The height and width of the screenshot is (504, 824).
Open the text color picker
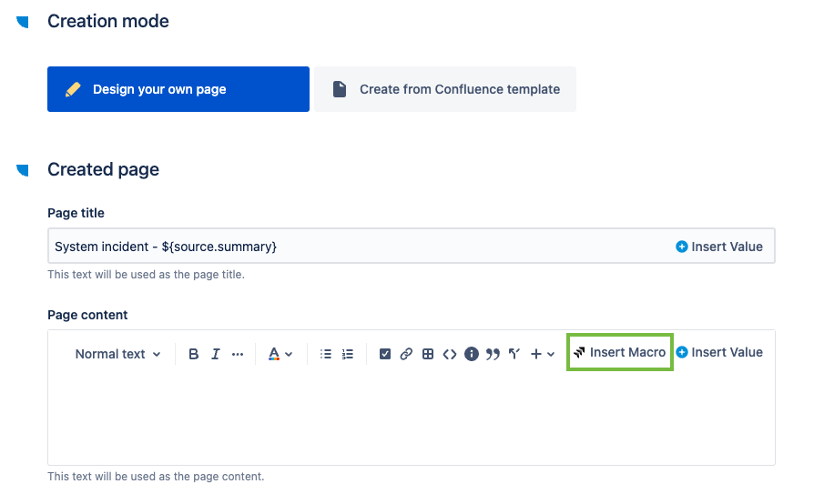click(280, 354)
